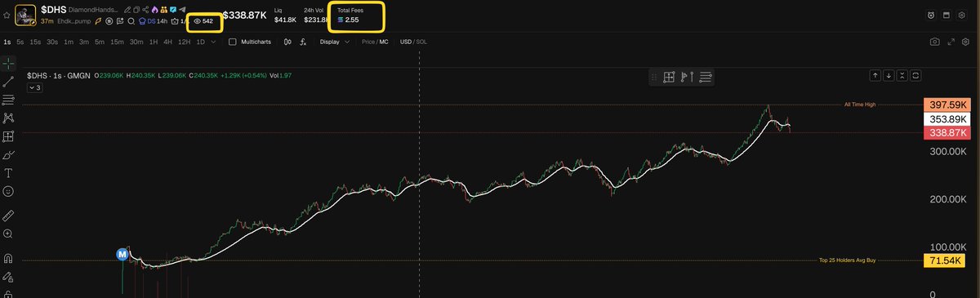980x298 pixels.
Task: Click the Ehdk...pump contract address
Action: 73,21
